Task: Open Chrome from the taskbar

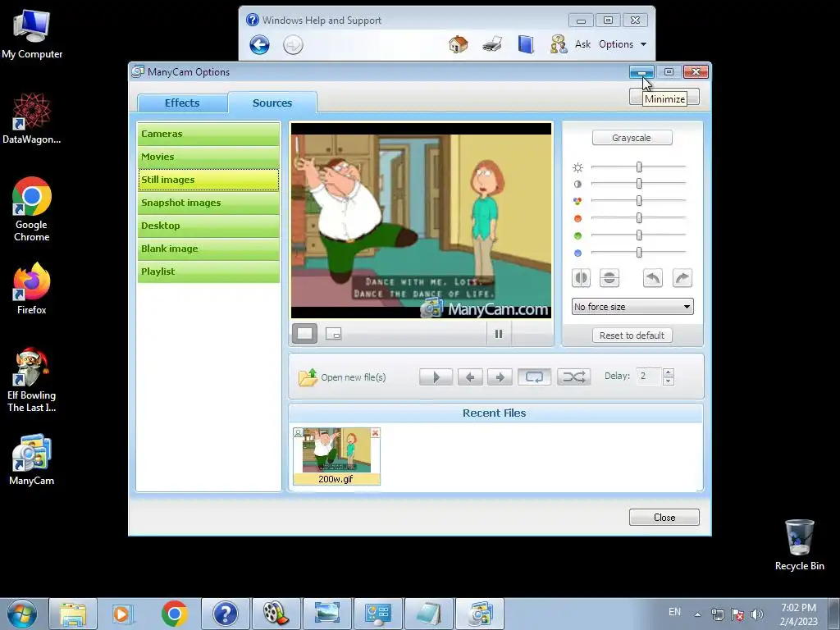Action: (x=174, y=614)
